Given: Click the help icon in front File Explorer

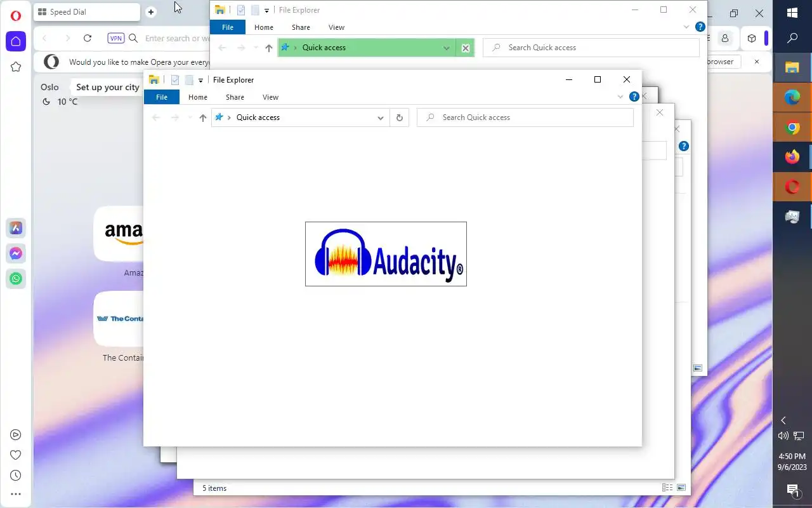Looking at the screenshot, I should (x=634, y=97).
